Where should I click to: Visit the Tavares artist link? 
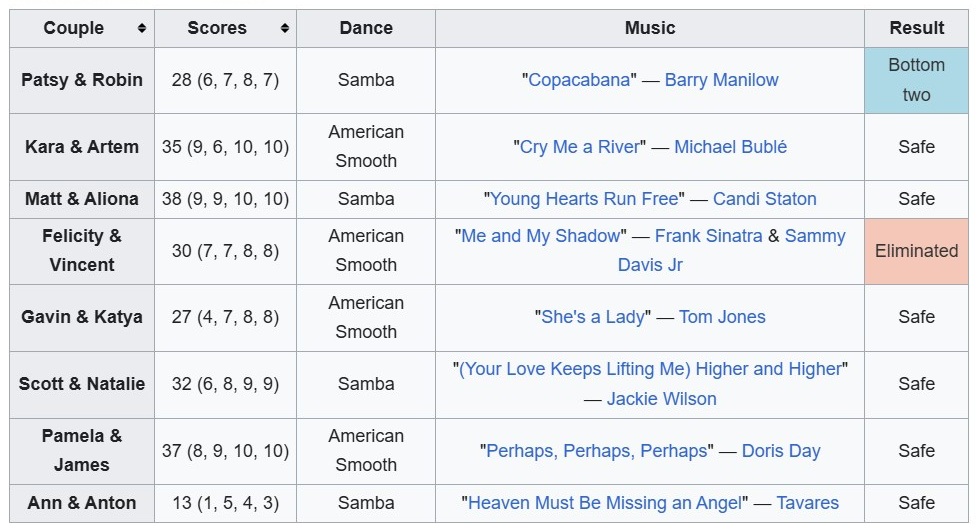click(807, 503)
